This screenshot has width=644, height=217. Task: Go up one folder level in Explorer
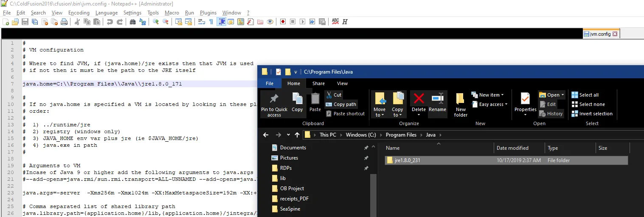[297, 135]
